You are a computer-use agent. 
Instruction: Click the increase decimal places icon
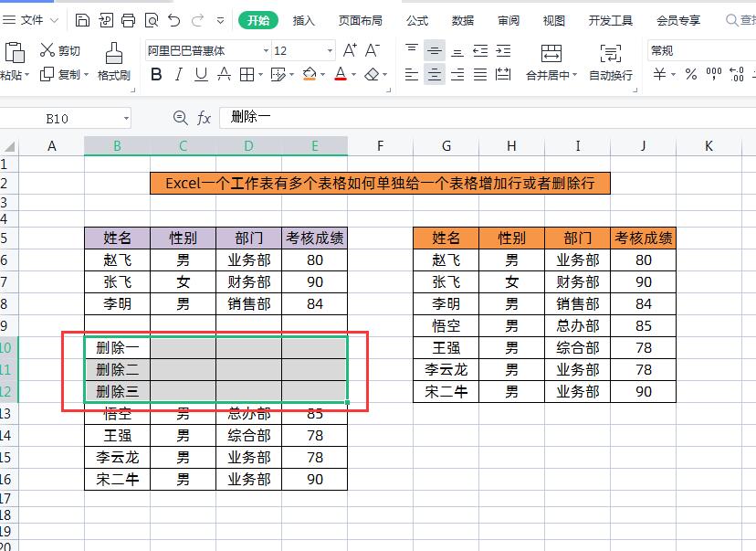pos(737,74)
